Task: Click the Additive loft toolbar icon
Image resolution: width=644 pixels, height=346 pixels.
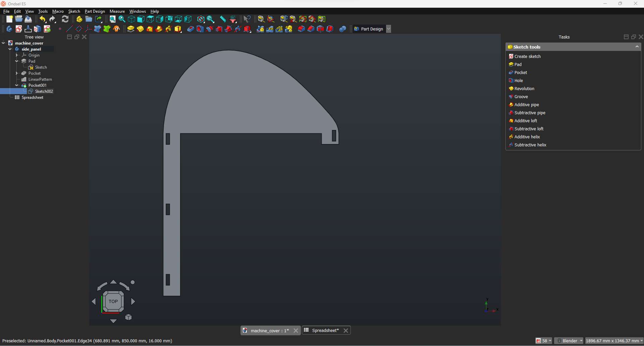Action: 150,29
